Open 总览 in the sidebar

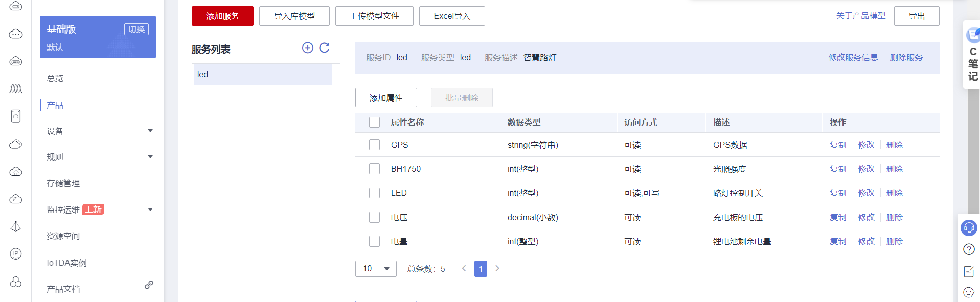point(55,78)
